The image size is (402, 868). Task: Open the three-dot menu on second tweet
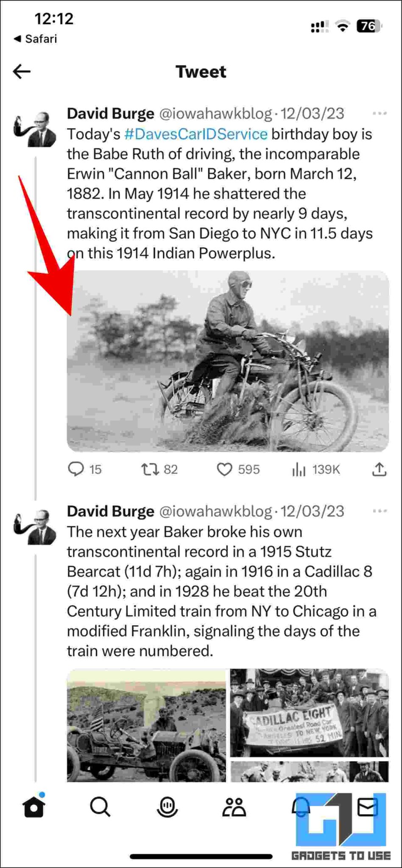[x=380, y=511]
